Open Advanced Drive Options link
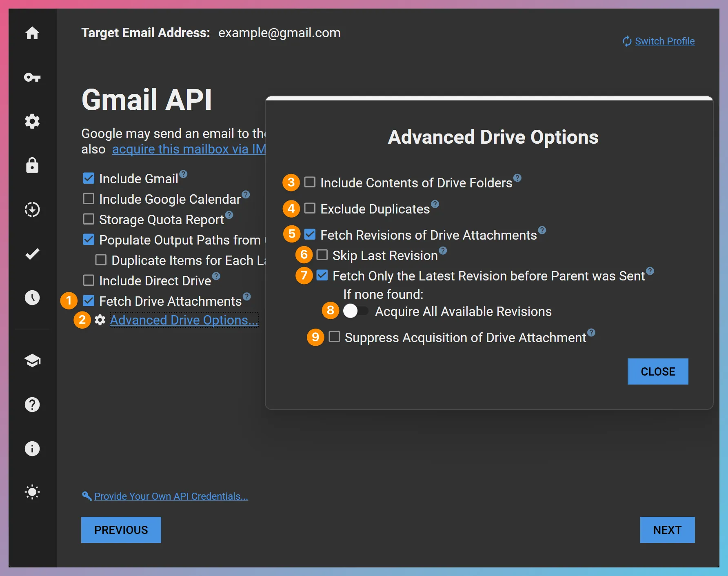 click(183, 320)
